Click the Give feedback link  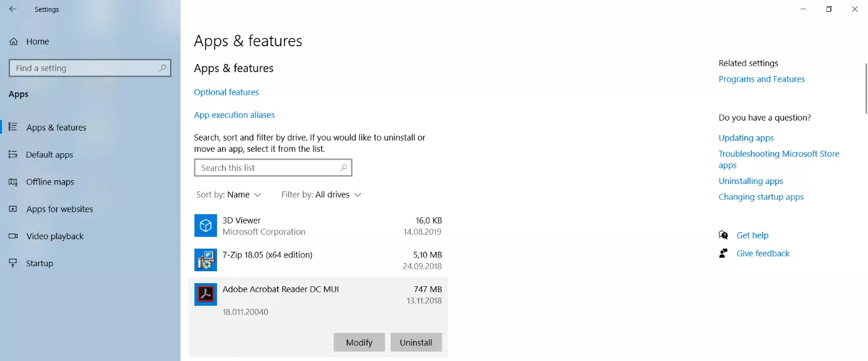click(763, 254)
